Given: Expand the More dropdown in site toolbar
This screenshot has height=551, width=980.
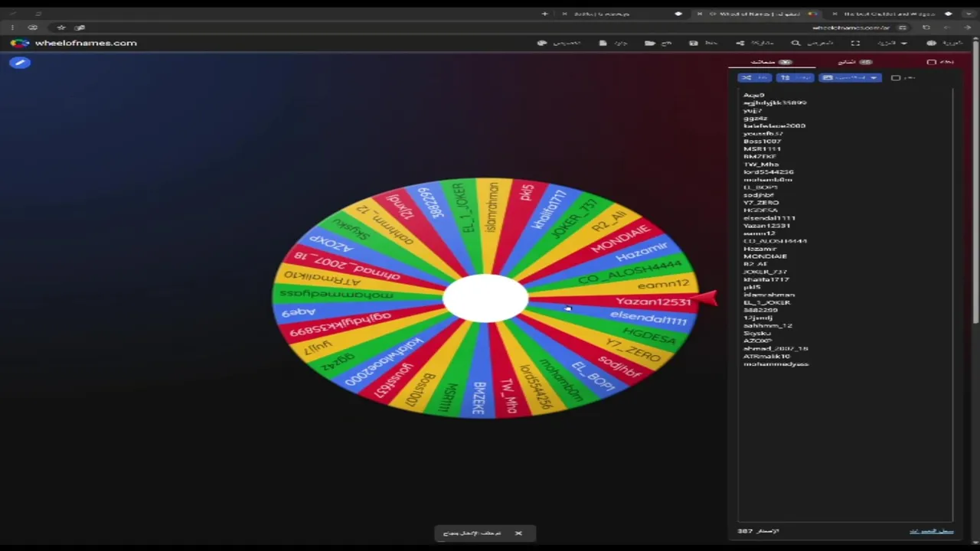Looking at the screenshot, I should (893, 43).
